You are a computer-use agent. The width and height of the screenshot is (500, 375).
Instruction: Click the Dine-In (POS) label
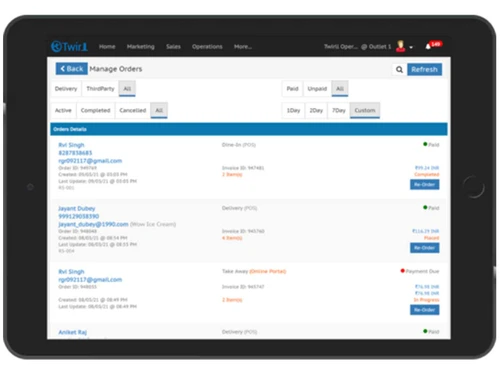(x=239, y=145)
